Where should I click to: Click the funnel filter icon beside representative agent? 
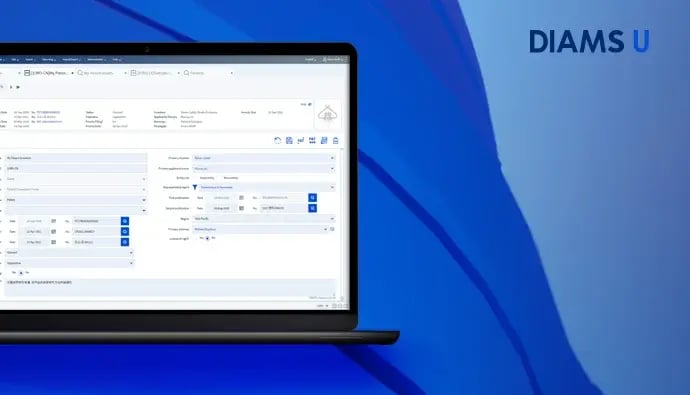(195, 187)
